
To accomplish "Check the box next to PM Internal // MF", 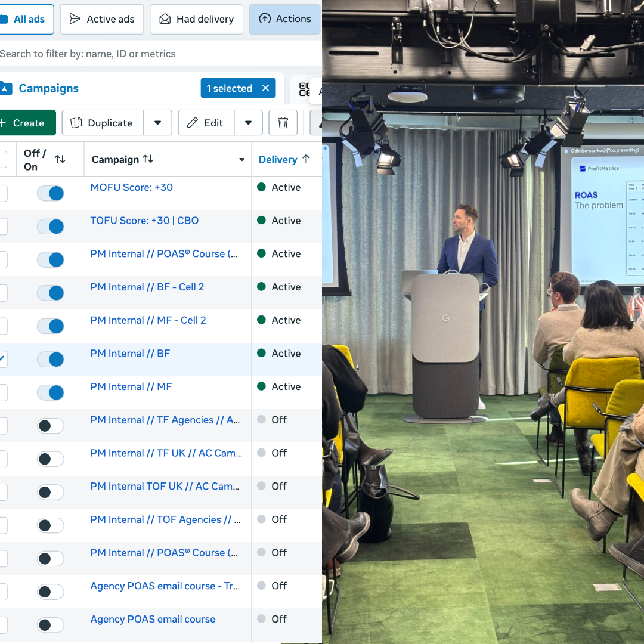I will pyautogui.click(x=2, y=392).
